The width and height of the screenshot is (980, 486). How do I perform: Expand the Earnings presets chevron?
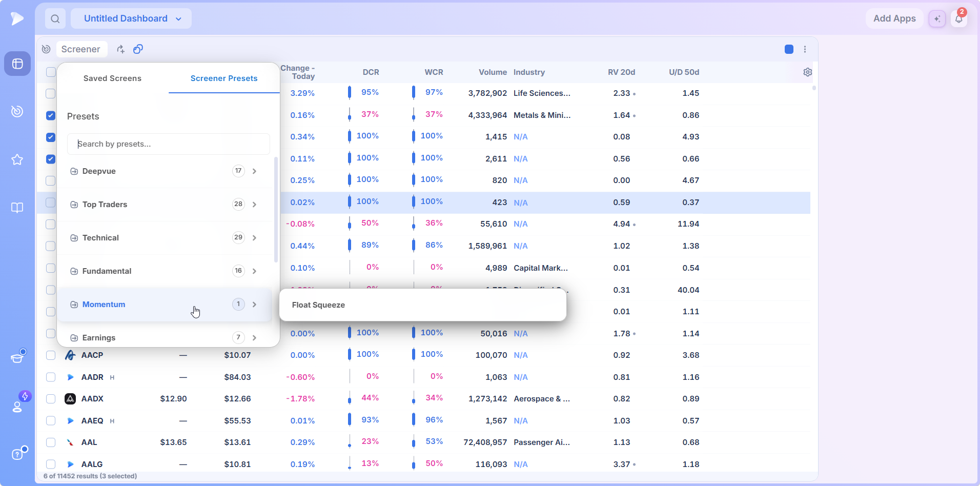254,338
